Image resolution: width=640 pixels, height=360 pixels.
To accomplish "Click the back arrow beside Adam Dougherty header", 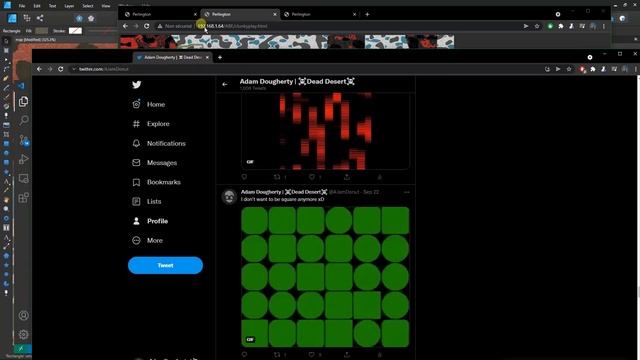I will pos(225,84).
